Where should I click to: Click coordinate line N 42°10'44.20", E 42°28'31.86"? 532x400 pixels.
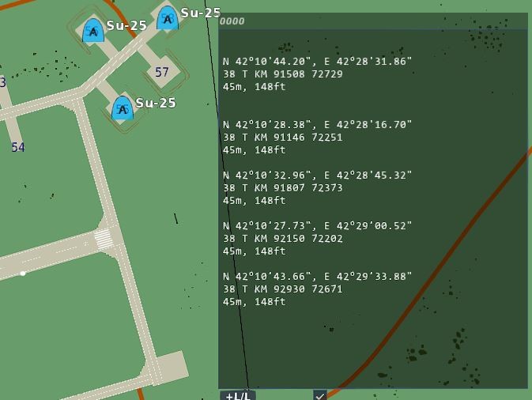317,62
